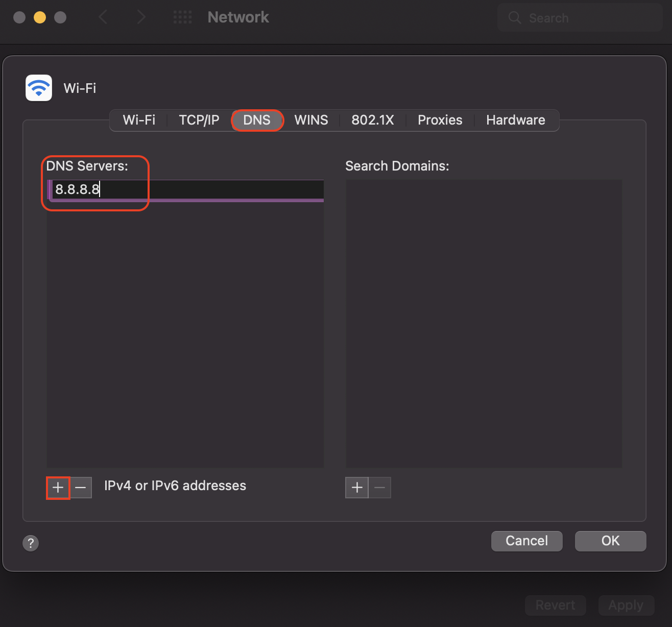Click the "DNS Servers:" heading
672x627 pixels.
click(87, 166)
